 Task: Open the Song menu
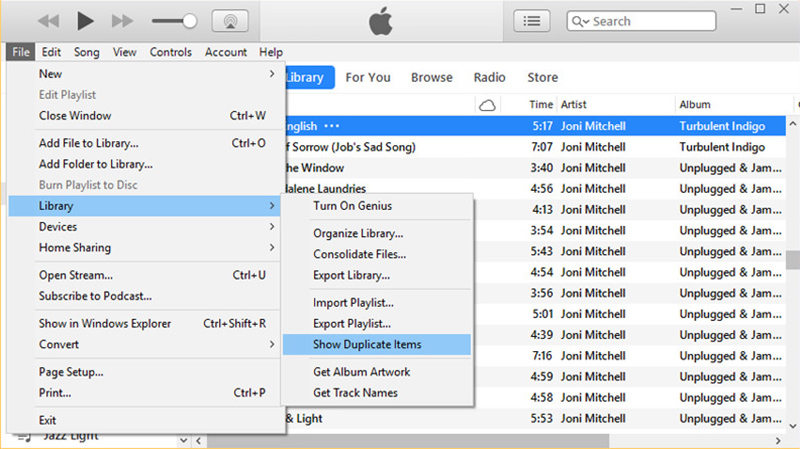(x=86, y=52)
